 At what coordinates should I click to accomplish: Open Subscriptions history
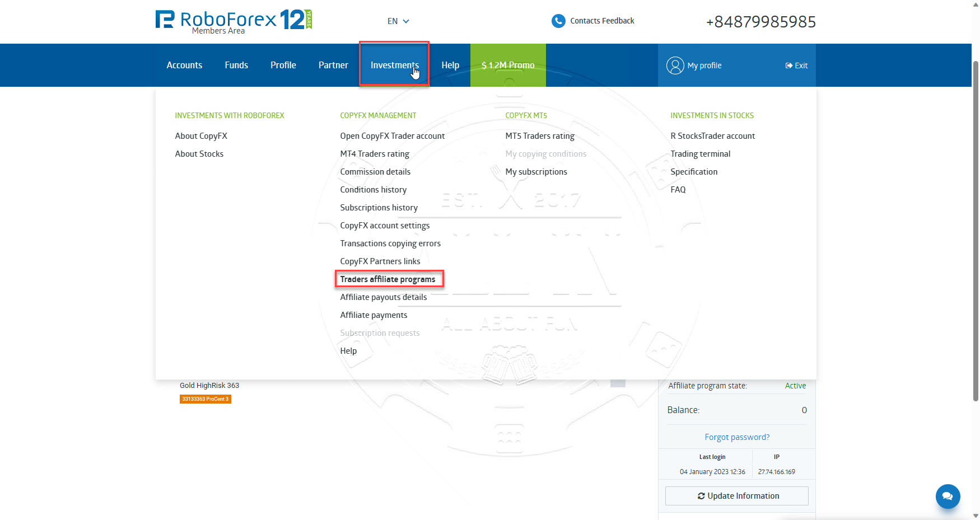[x=379, y=208]
